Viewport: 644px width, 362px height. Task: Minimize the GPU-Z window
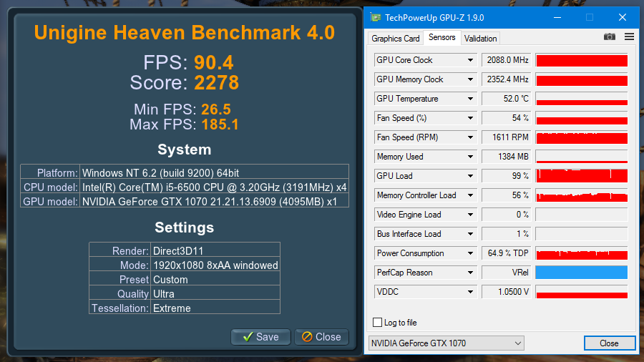557,17
